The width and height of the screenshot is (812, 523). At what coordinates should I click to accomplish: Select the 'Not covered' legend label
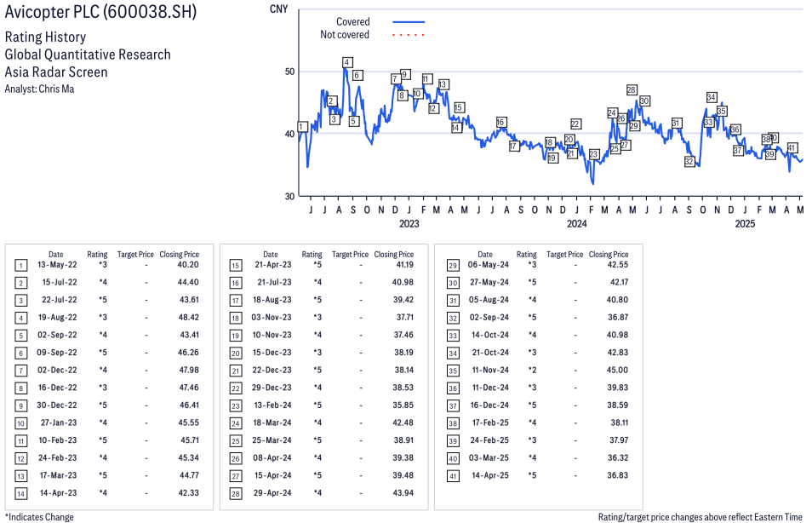345,35
